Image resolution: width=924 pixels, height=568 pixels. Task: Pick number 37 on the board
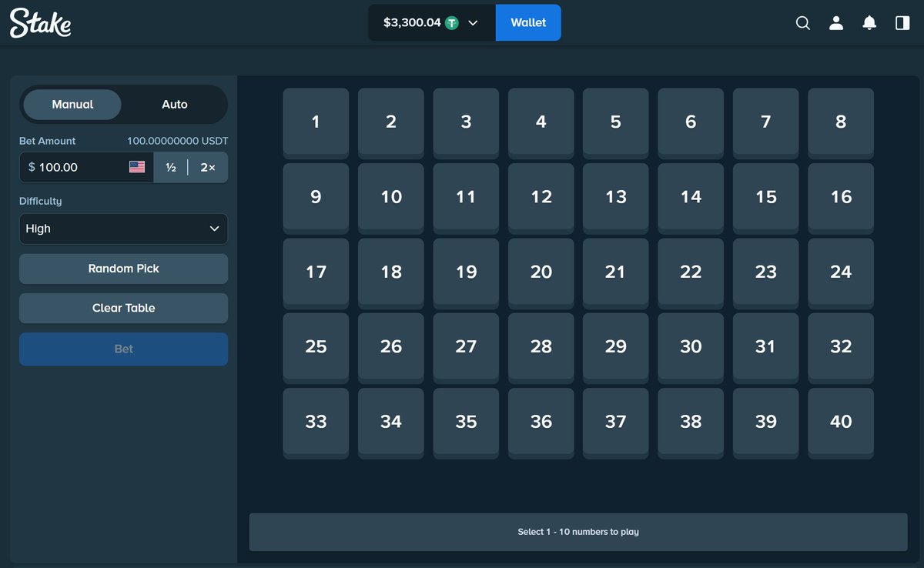pos(616,423)
